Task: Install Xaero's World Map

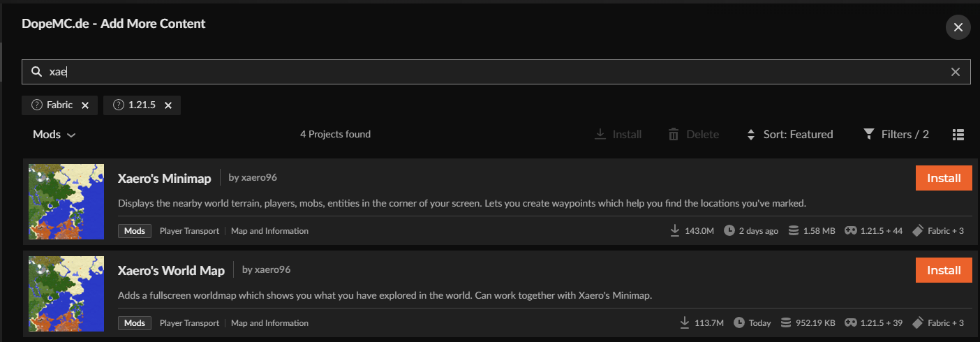Action: pos(944,270)
